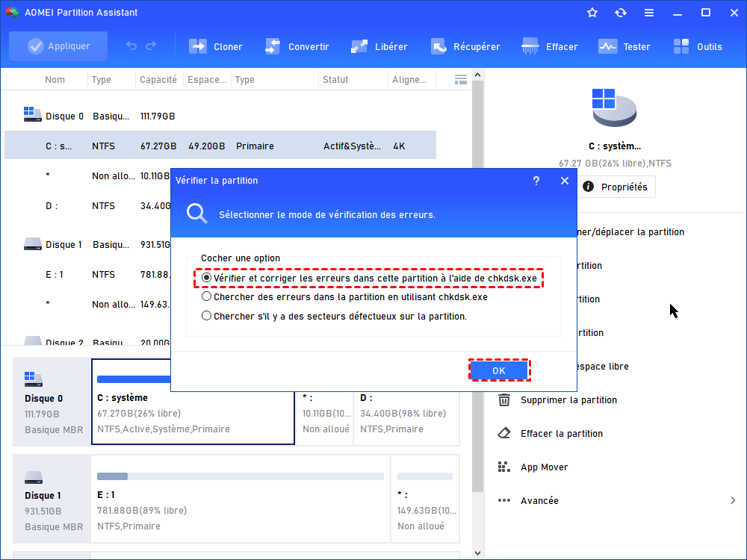Screen dimensions: 747x560
Task: Click the C : système usage progress bar
Action: 134,379
